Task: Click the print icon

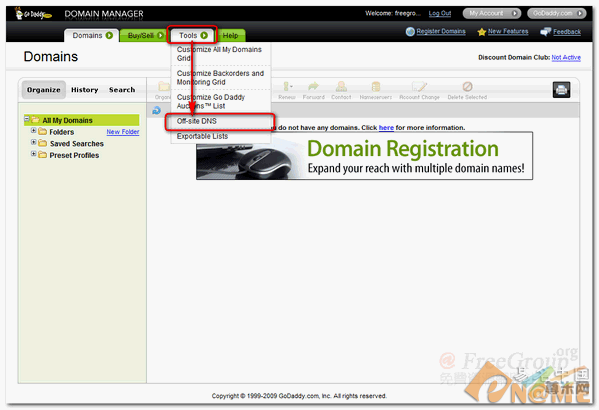Action: [x=561, y=90]
